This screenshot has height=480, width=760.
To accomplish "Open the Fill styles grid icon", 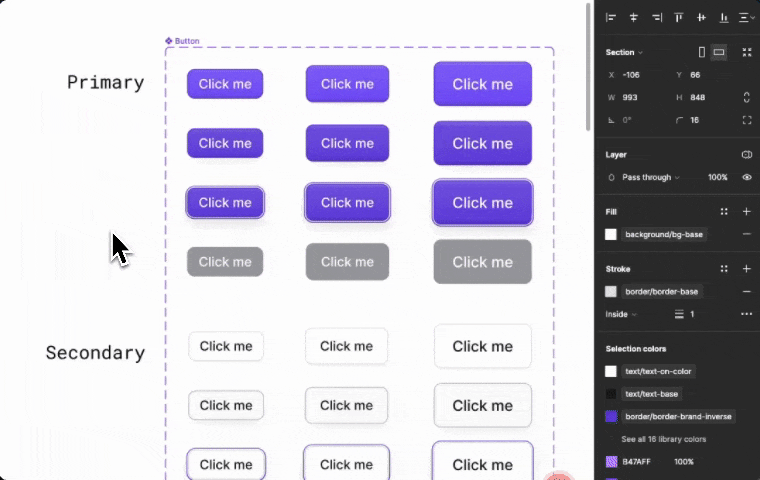I will tap(724, 212).
